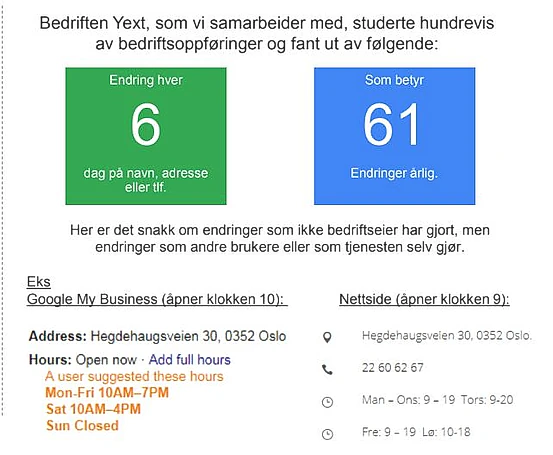
Task: Click the green Endring hver 6 box
Action: [x=146, y=136]
